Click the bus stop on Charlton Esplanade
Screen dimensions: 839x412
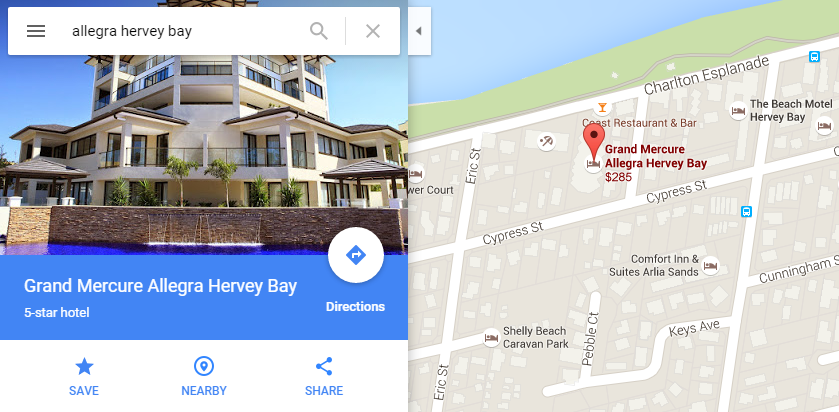(814, 56)
